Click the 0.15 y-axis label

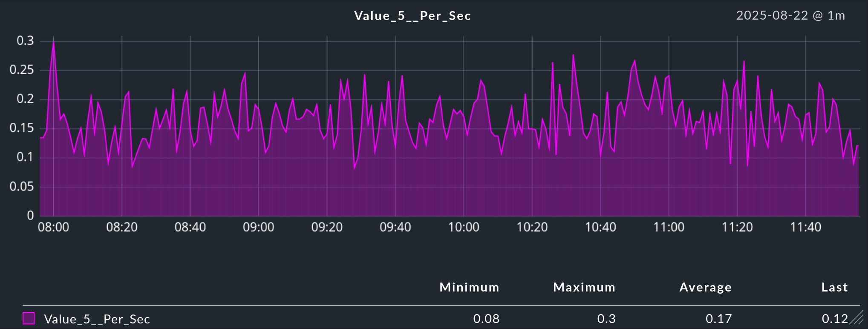[x=22, y=128]
